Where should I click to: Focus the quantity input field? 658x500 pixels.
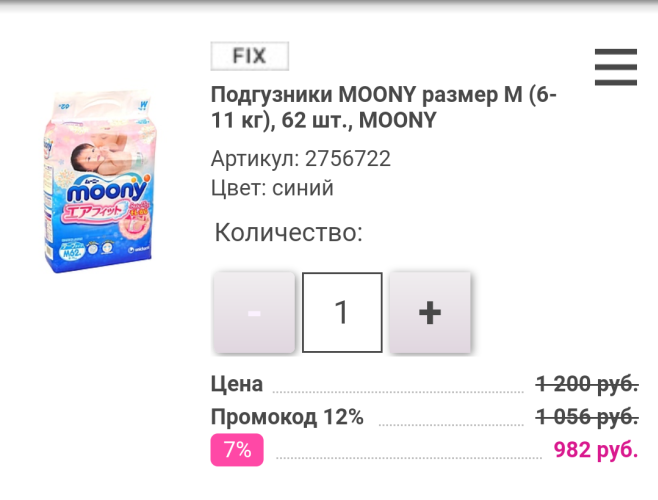point(341,313)
